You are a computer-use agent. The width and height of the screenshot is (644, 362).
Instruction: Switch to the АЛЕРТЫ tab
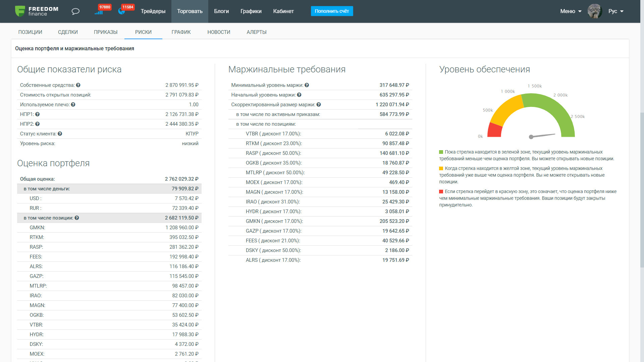(257, 32)
